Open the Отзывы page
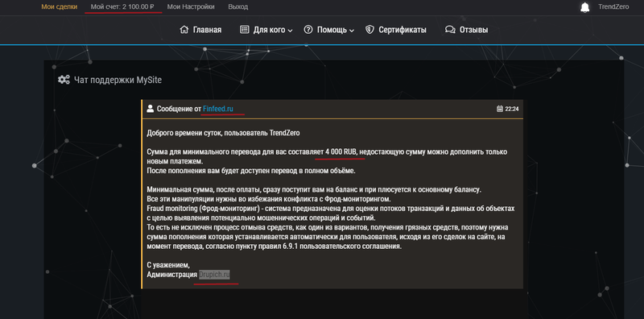Screen dimensions: 644x319 click(x=474, y=30)
